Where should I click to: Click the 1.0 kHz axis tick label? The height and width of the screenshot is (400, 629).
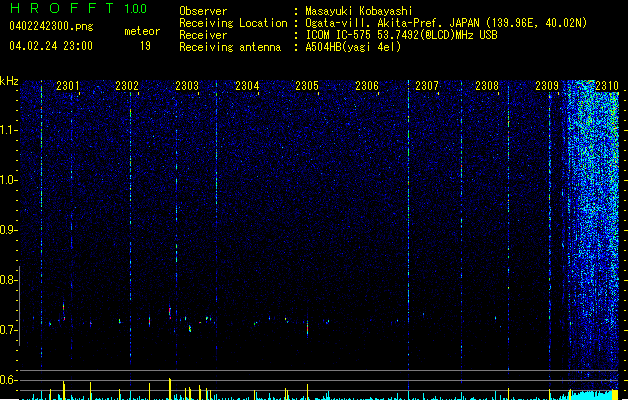pyautogui.click(x=9, y=180)
